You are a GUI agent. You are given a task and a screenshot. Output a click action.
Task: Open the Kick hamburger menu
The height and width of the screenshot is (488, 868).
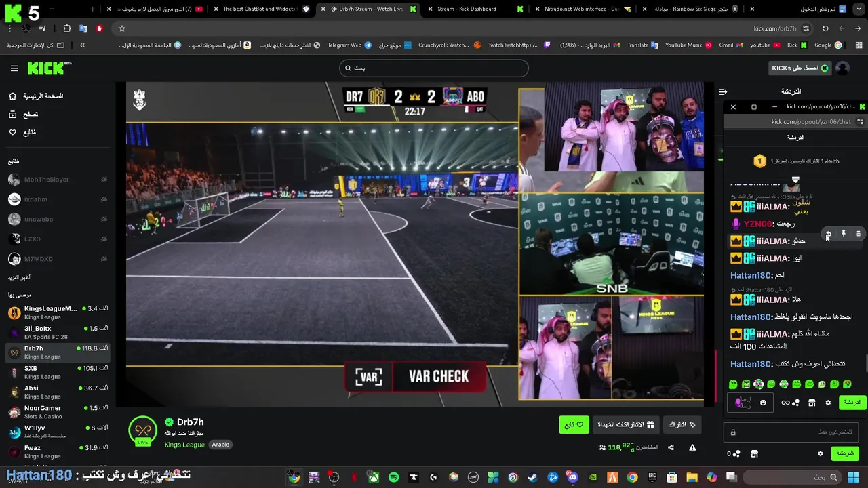click(14, 68)
